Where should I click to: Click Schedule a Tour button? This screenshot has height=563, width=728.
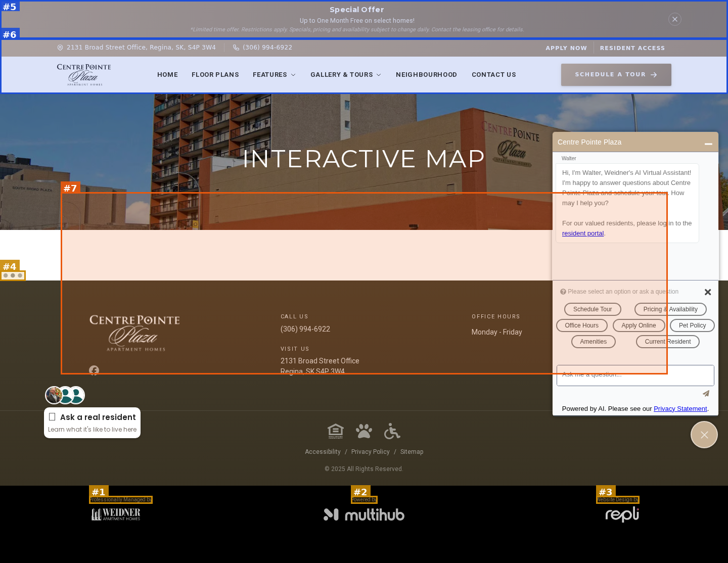(x=616, y=75)
